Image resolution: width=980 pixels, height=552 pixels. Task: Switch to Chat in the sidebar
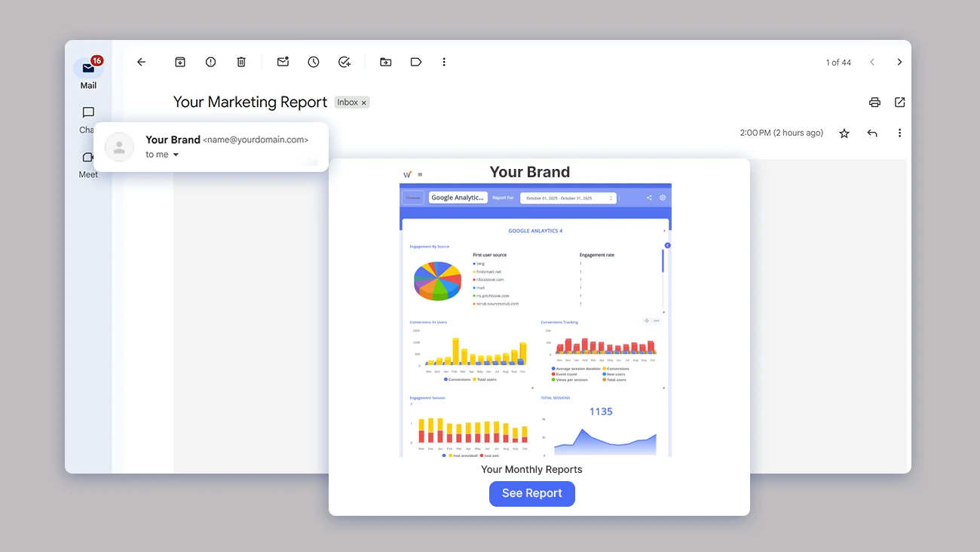point(87,112)
